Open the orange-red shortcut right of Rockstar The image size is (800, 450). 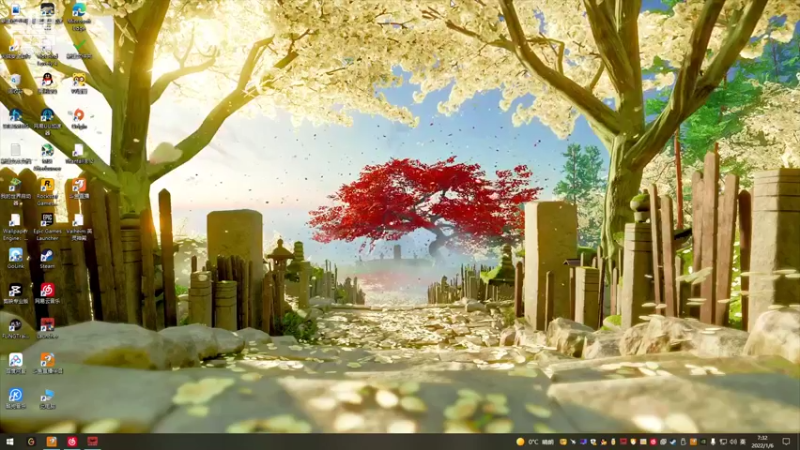click(x=78, y=189)
